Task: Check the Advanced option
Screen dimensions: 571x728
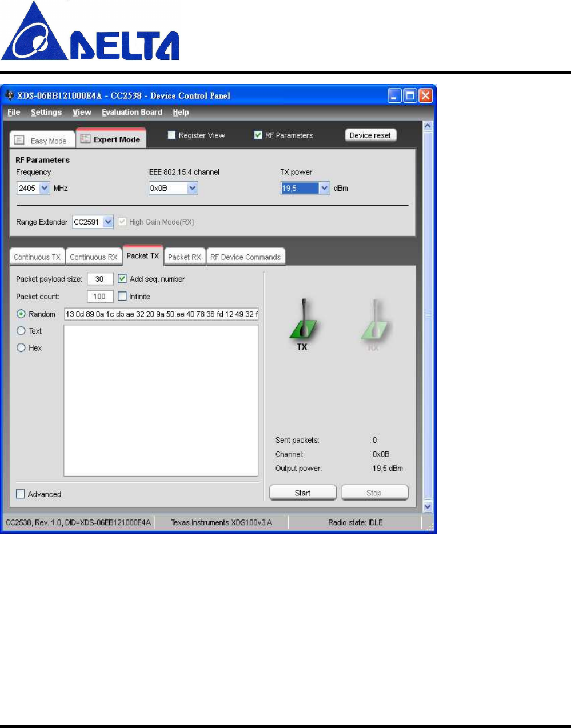Action: (21, 494)
